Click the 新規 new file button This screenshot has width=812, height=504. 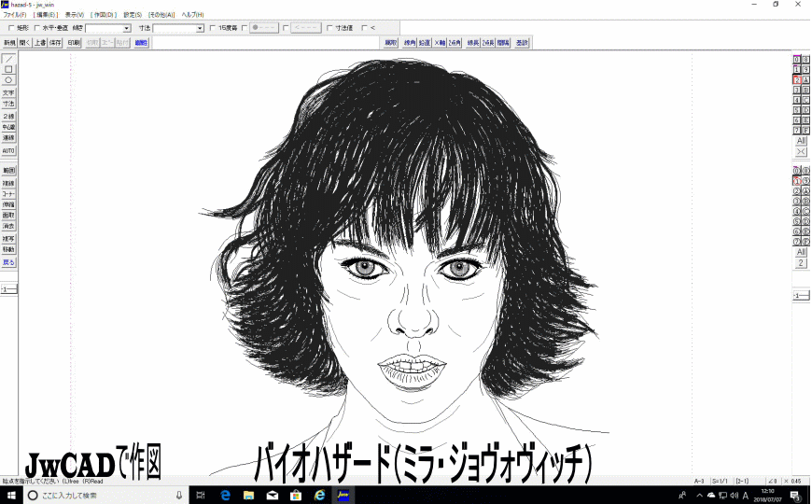tap(9, 43)
